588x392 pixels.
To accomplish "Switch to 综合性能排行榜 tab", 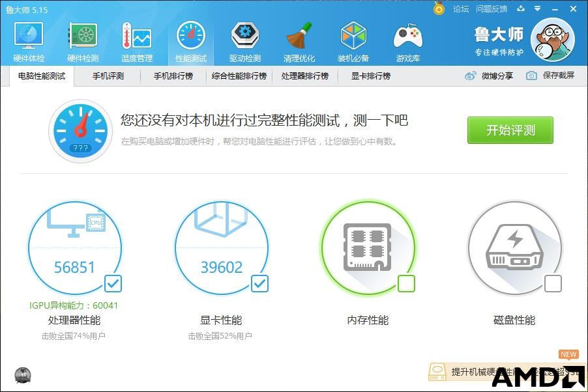I will click(x=239, y=76).
